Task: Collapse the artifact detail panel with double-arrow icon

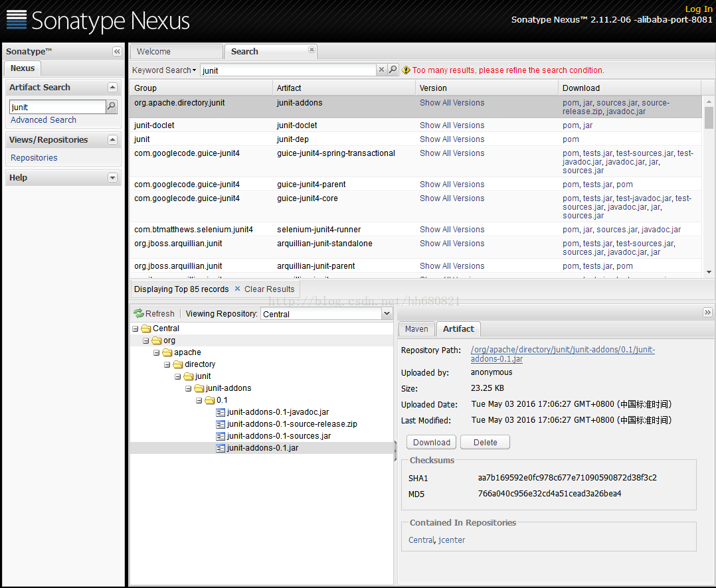Action: click(x=707, y=313)
